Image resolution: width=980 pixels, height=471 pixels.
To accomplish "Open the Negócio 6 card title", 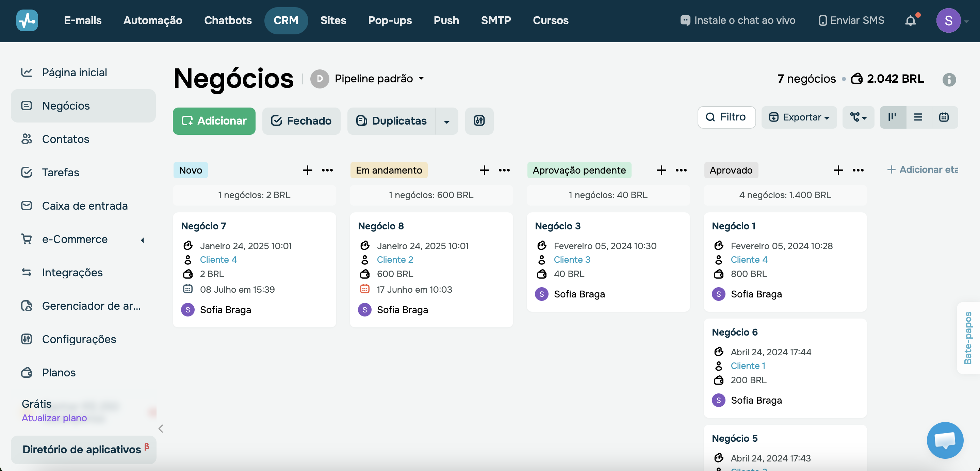I will point(735,332).
